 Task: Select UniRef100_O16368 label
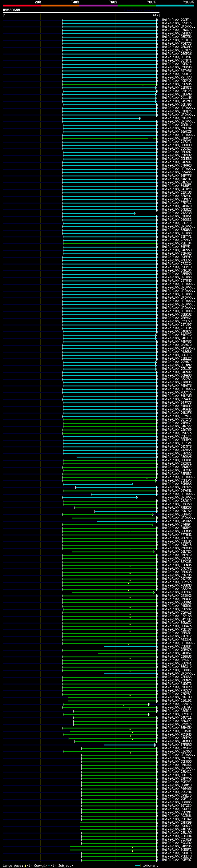(176, 751)
